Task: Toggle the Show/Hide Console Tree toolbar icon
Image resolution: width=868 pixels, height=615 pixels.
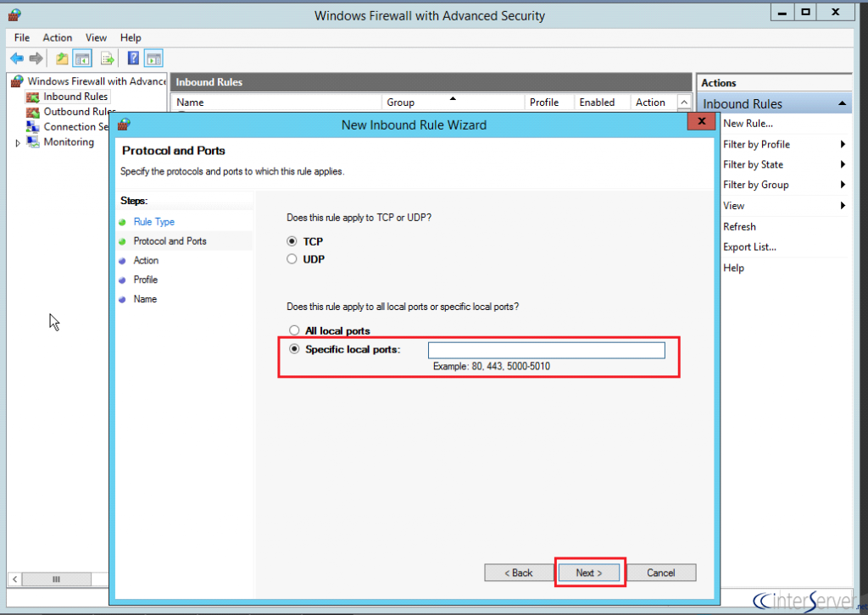Action: coord(82,58)
